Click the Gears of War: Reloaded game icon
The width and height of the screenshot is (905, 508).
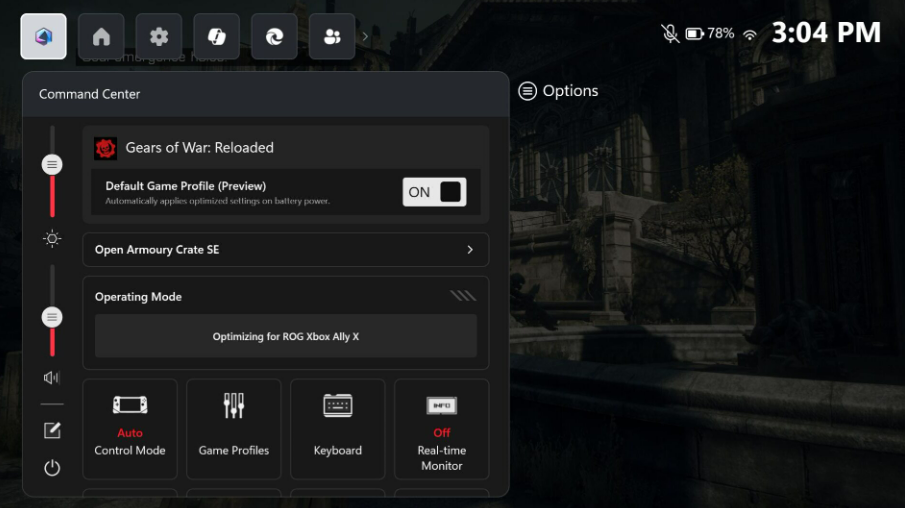point(106,148)
